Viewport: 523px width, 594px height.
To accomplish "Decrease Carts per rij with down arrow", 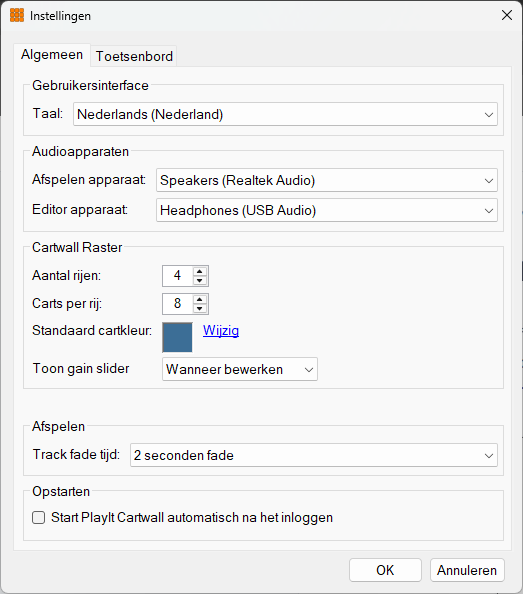I will pyautogui.click(x=200, y=308).
